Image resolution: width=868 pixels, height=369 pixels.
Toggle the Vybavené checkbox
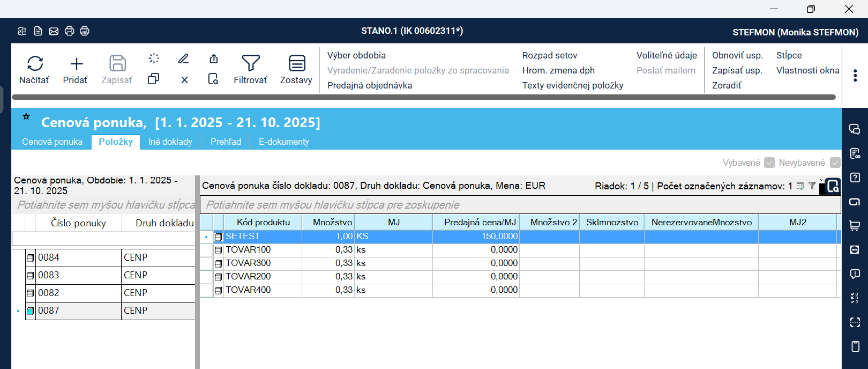(769, 163)
